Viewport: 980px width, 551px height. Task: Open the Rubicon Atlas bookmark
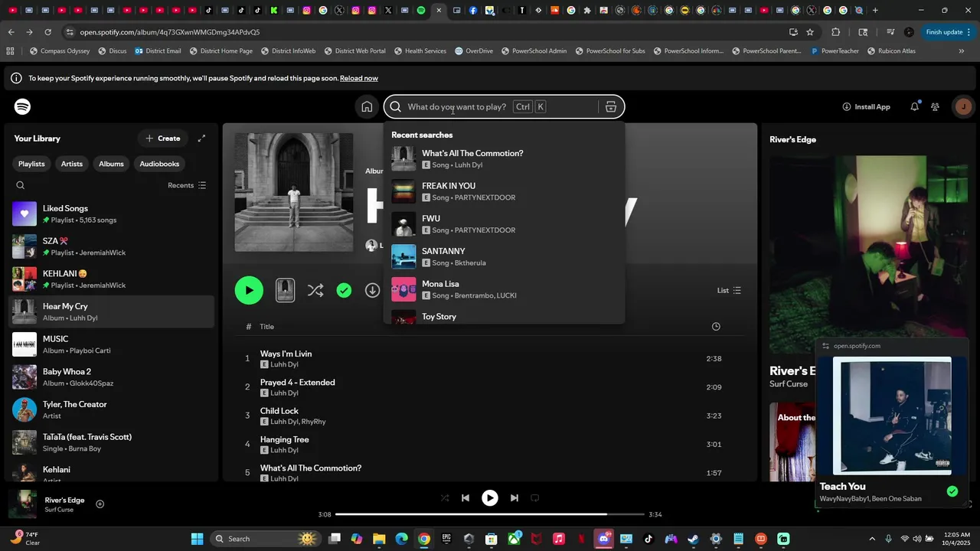(x=891, y=51)
